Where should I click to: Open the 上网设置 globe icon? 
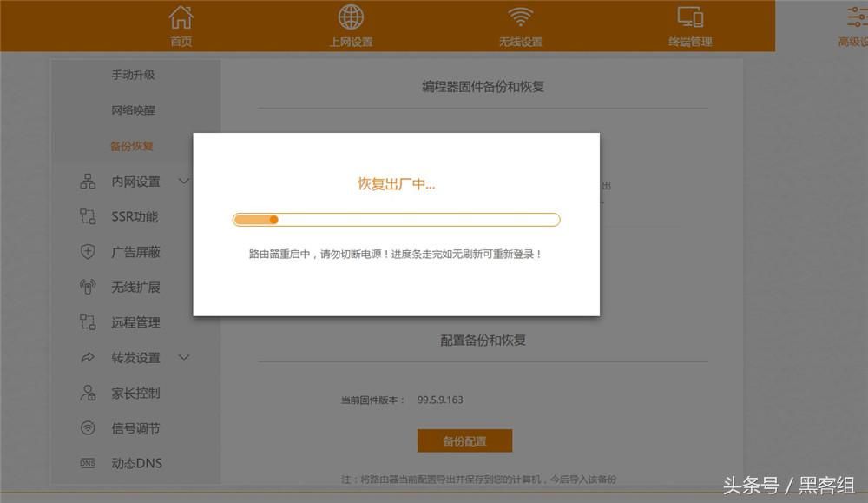click(351, 17)
